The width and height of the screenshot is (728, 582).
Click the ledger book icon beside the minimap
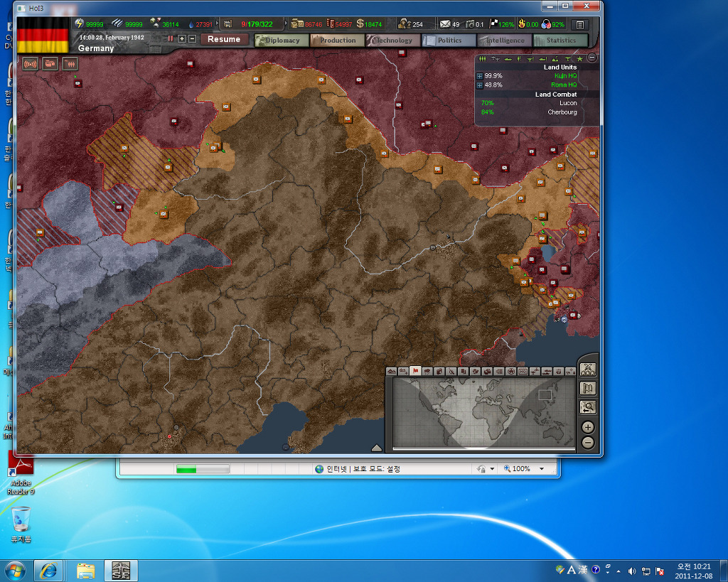tap(588, 389)
